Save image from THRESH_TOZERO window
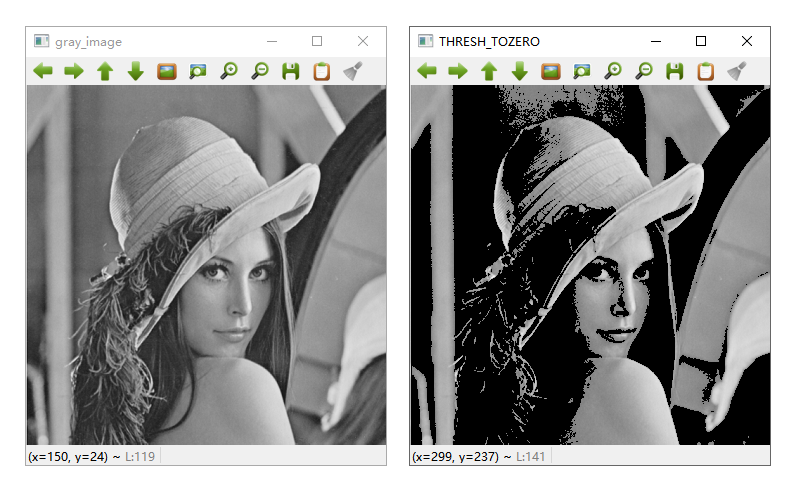797x496 pixels. pos(675,71)
